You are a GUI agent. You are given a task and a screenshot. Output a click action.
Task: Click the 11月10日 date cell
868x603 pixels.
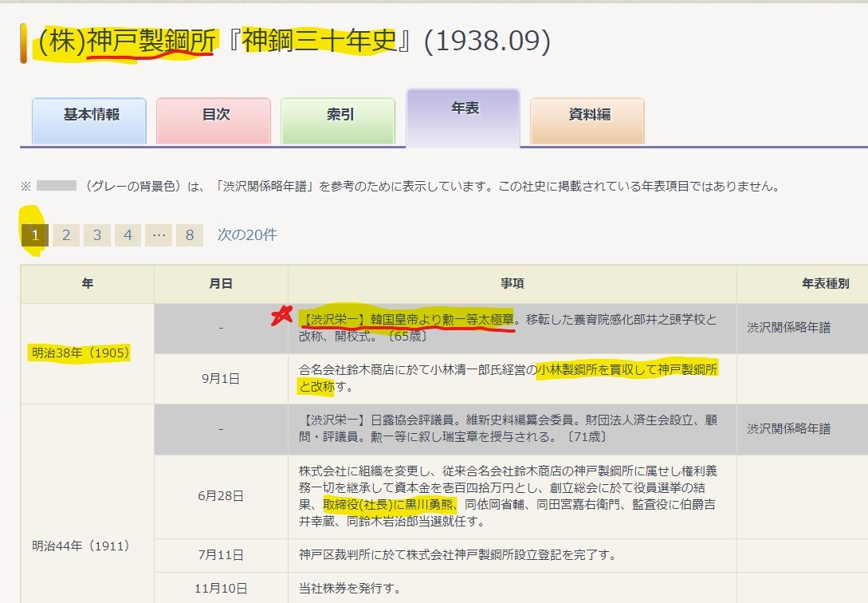221,589
